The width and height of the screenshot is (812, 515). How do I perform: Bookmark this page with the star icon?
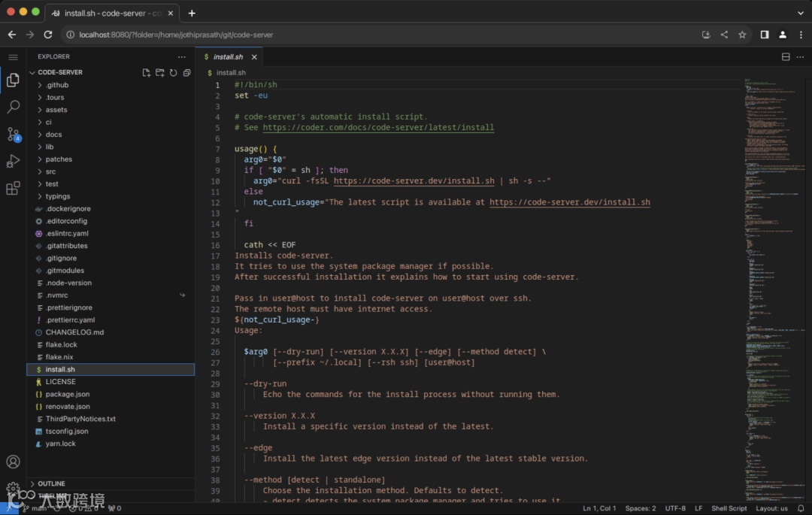pyautogui.click(x=742, y=35)
